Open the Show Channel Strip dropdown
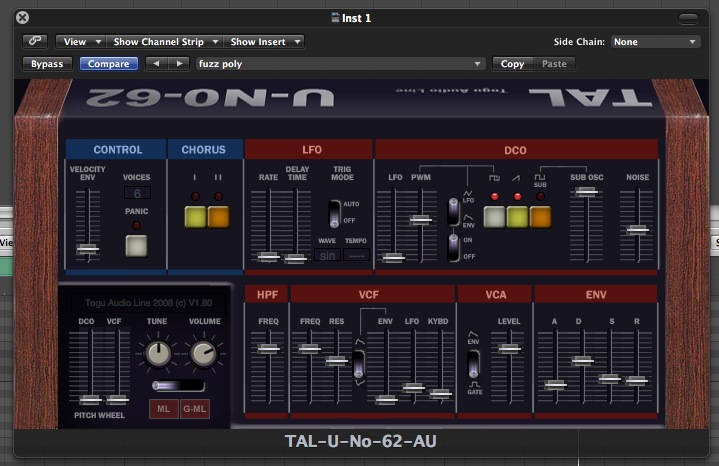 point(164,41)
